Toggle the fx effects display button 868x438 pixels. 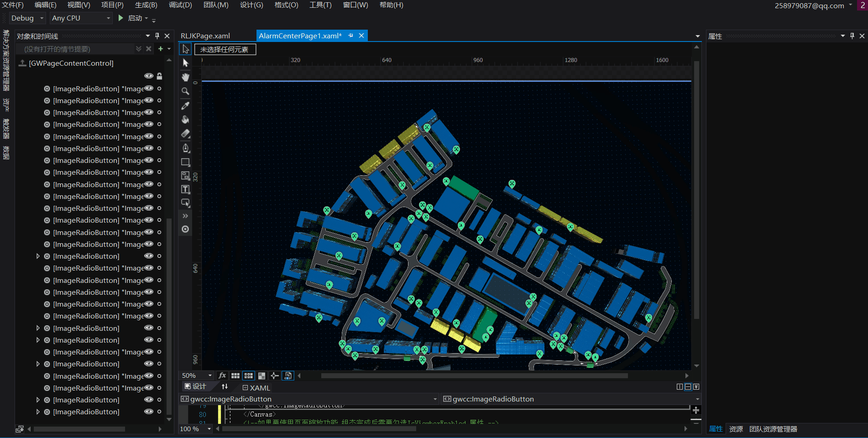(x=222, y=375)
